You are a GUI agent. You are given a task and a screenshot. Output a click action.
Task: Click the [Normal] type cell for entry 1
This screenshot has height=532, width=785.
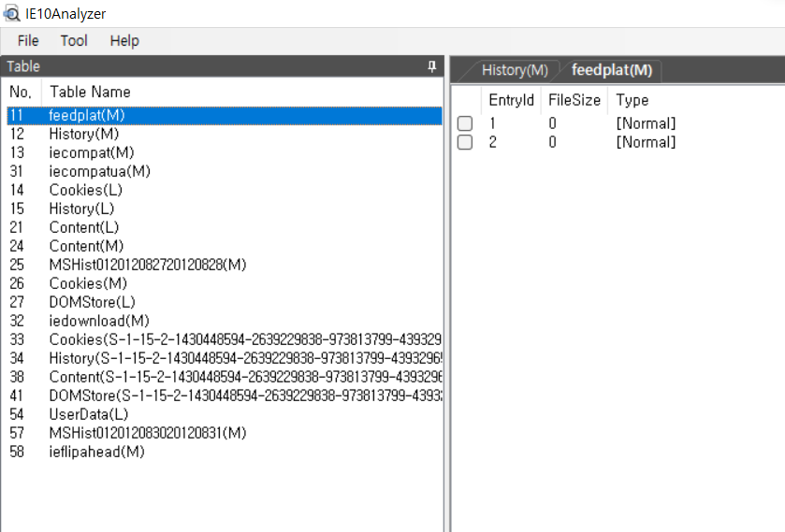(x=646, y=123)
